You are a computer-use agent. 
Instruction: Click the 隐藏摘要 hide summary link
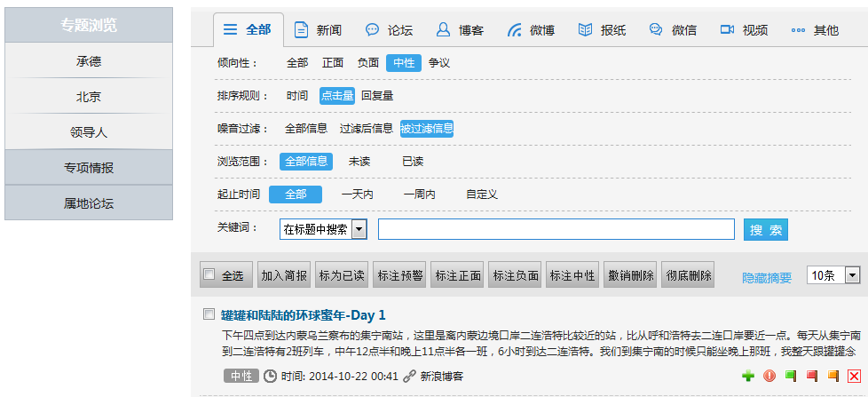[x=767, y=278]
